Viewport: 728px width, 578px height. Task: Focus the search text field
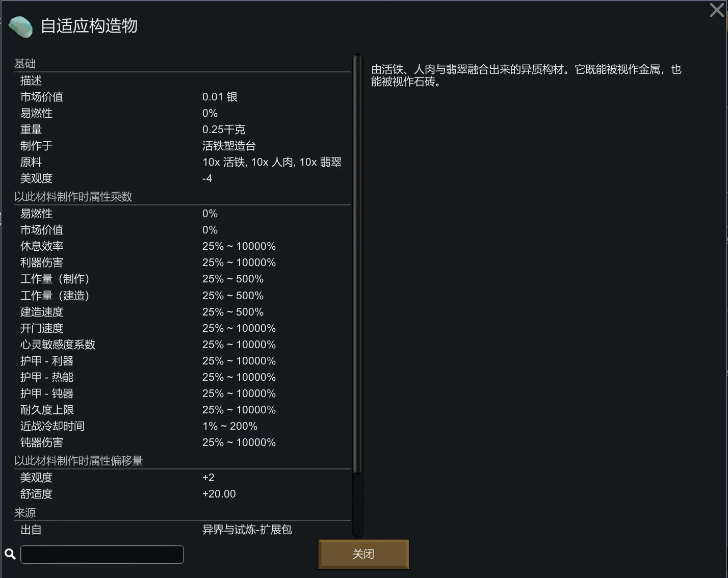(102, 555)
